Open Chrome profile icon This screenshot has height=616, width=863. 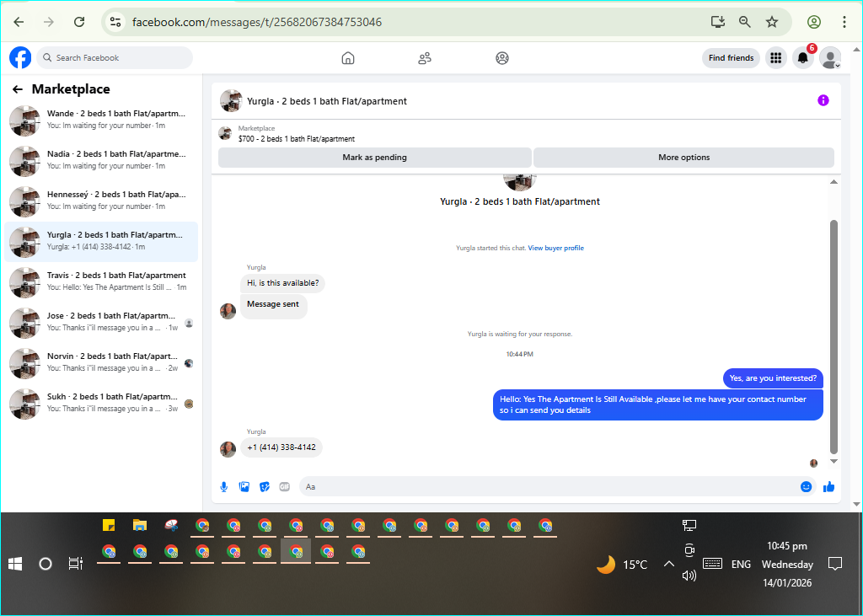click(x=814, y=22)
